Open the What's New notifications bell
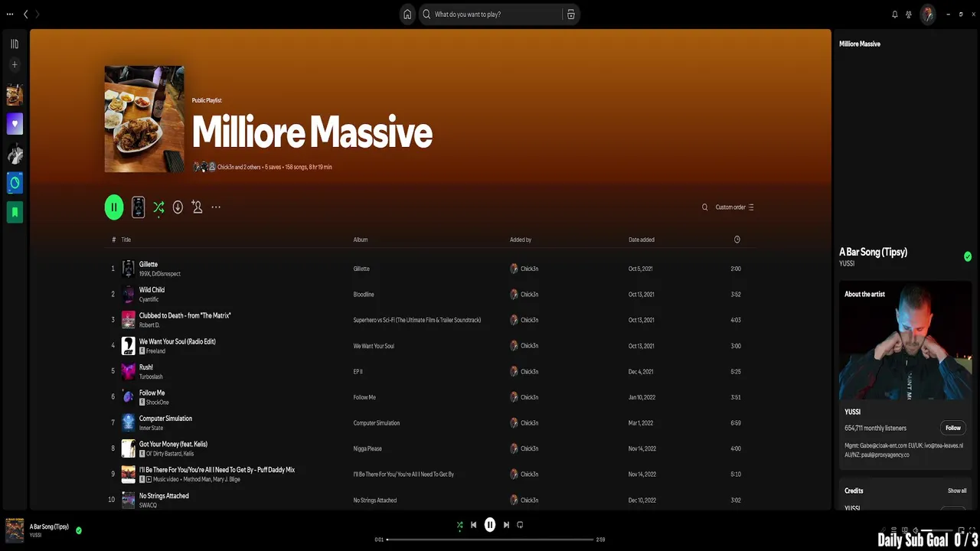The height and width of the screenshot is (551, 980). tap(894, 14)
